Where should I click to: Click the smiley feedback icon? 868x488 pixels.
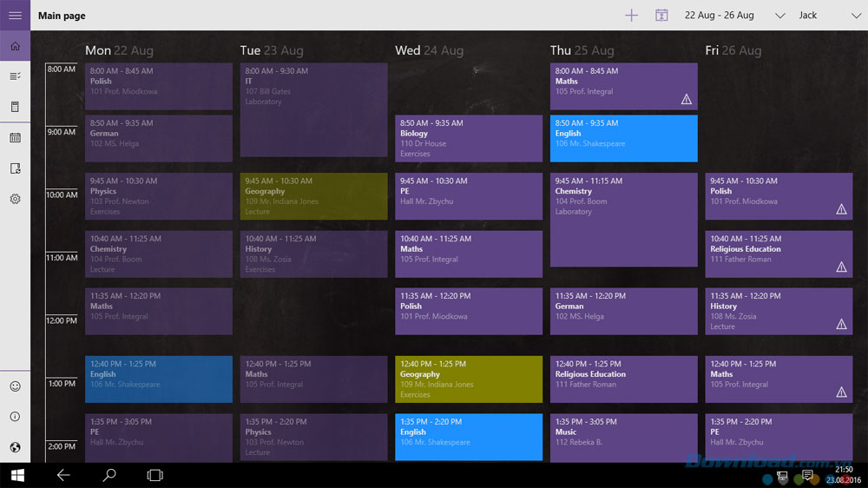[x=15, y=386]
